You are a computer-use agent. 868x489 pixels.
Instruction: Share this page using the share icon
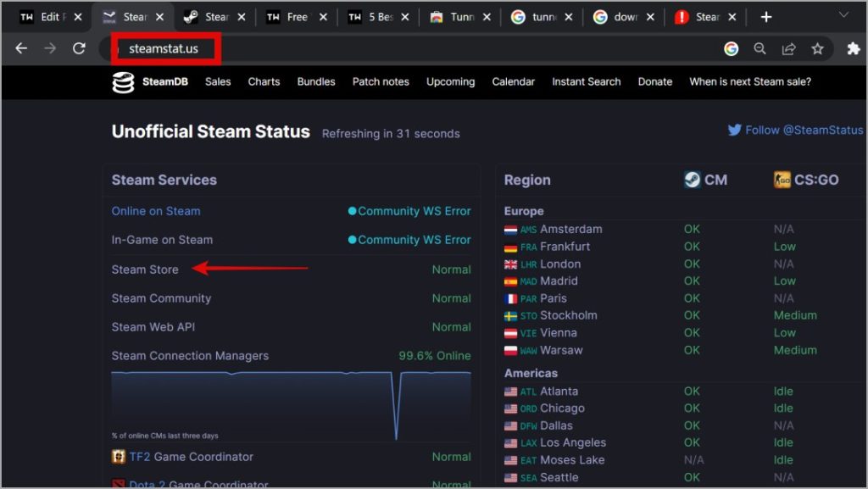(x=789, y=48)
